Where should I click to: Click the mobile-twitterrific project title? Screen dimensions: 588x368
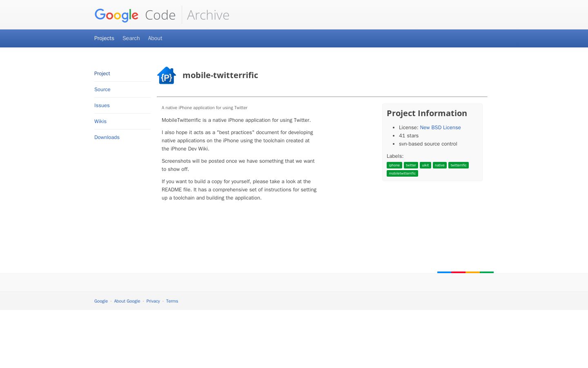click(220, 75)
